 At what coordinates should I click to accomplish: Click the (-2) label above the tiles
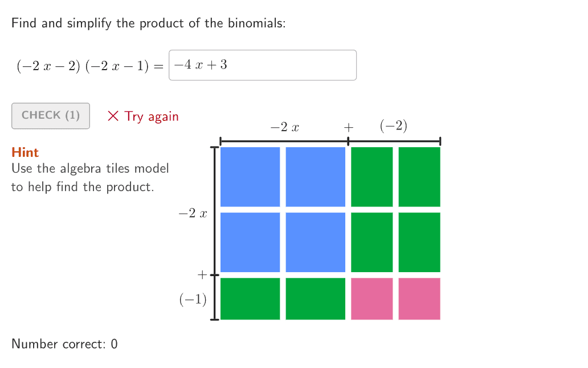pos(393,126)
